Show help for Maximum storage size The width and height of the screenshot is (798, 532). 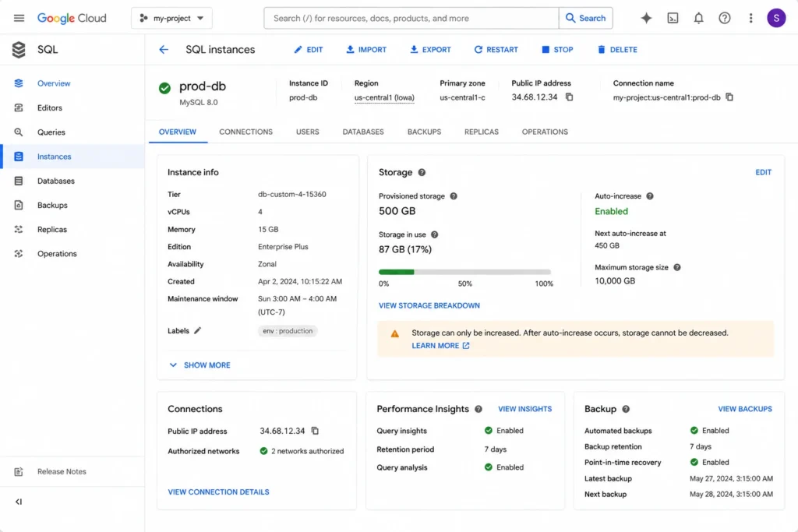tap(676, 267)
